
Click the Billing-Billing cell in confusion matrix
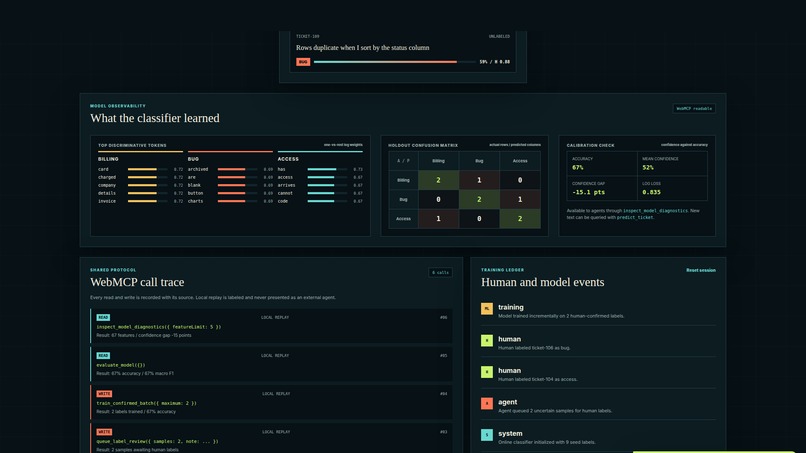coord(438,180)
